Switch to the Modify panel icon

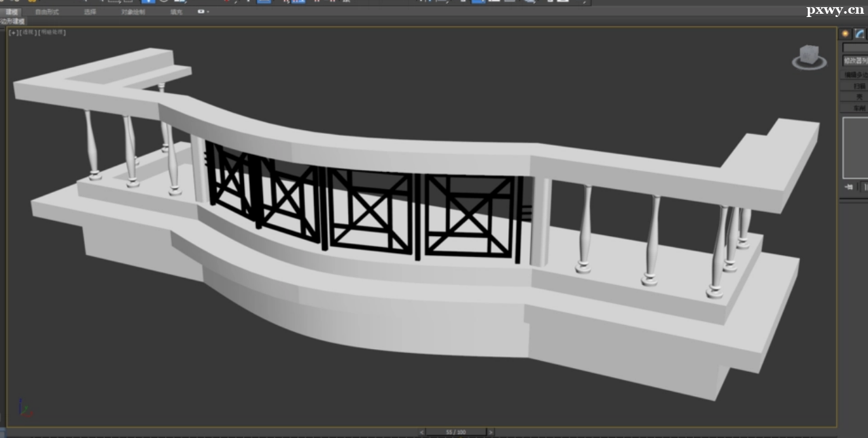[x=859, y=34]
